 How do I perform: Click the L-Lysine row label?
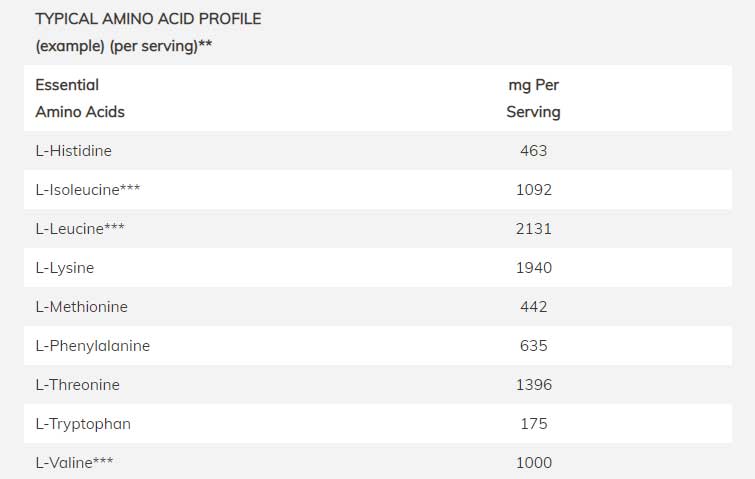[x=64, y=268]
